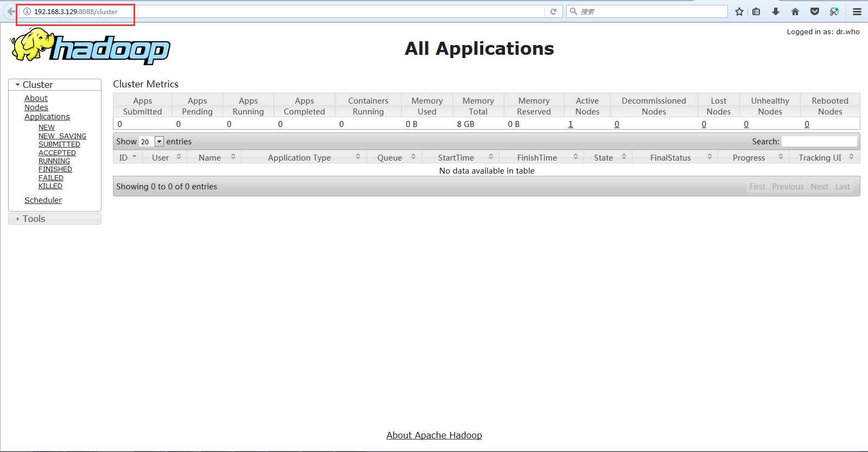Sort table by Progress column
Viewport: 868px width, 452px height.
pyautogui.click(x=754, y=157)
